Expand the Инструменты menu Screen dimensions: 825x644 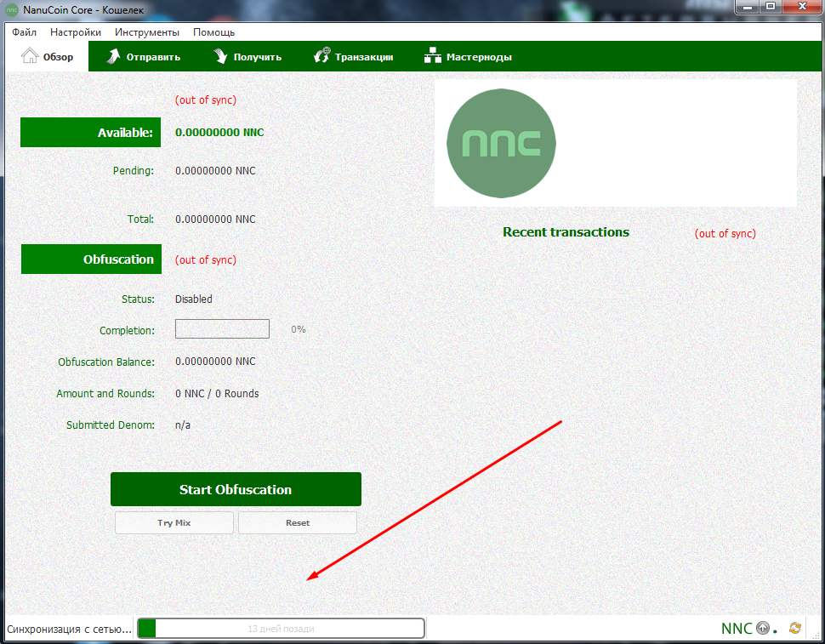click(147, 32)
